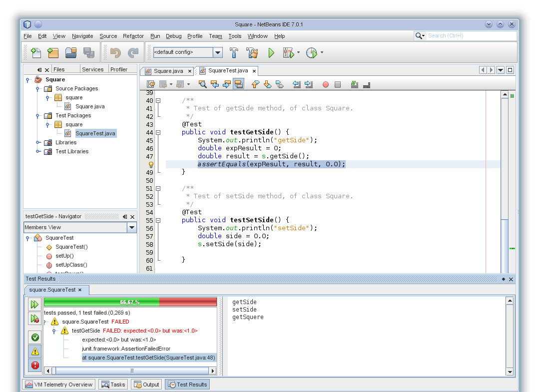535x392 pixels.
Task: Start macro recording with red circle icon
Action: (x=326, y=84)
